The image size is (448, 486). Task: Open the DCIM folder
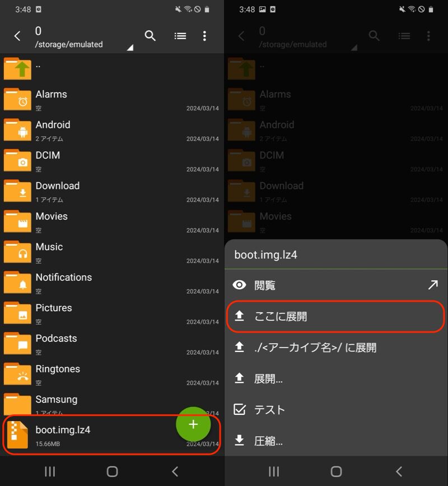48,160
